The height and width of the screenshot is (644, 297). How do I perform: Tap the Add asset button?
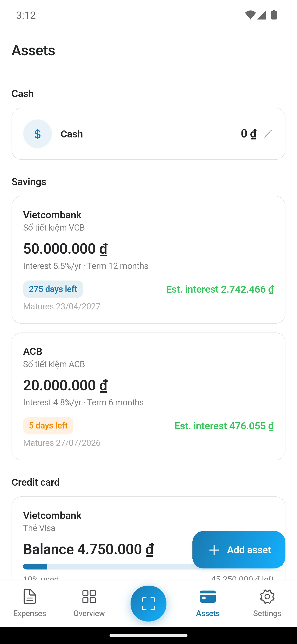pos(239,550)
